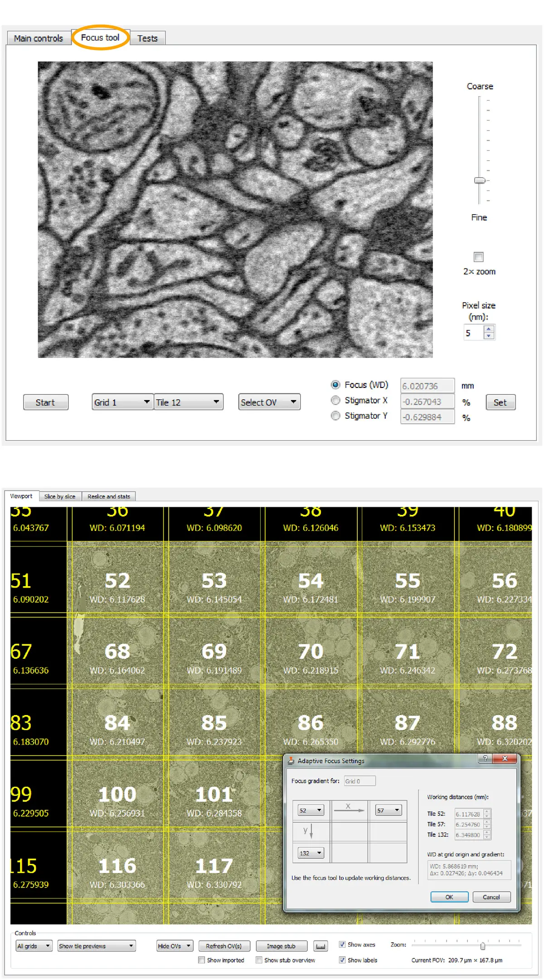This screenshot has height=980, width=544.
Task: Toggle the Show axes checkbox
Action: click(342, 944)
